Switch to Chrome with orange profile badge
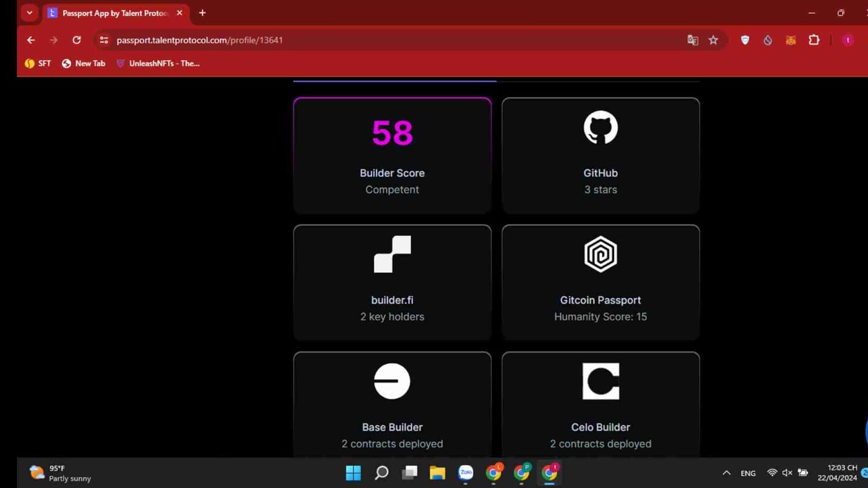Screen dimensions: 868x488 tap(494, 473)
